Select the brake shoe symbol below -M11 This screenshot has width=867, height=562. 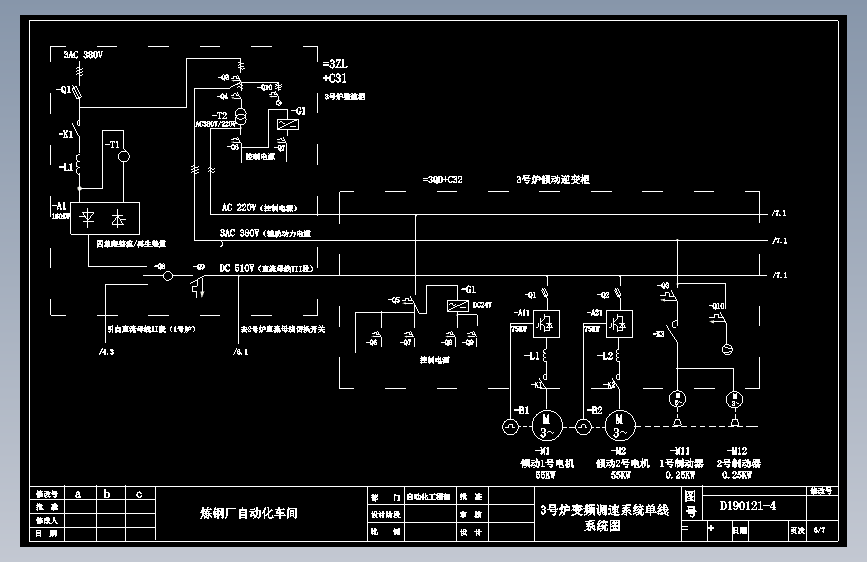click(x=677, y=422)
